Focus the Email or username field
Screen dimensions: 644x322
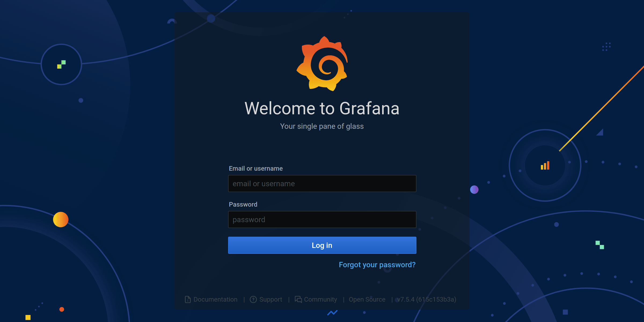click(322, 184)
